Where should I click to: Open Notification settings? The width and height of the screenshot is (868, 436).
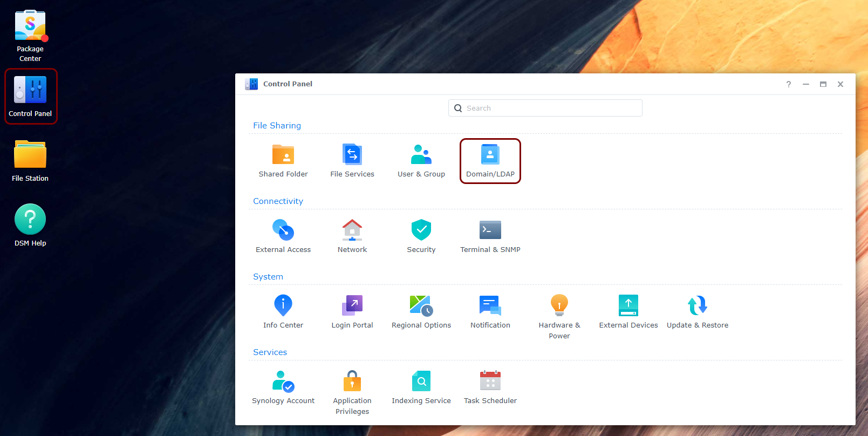pyautogui.click(x=490, y=311)
